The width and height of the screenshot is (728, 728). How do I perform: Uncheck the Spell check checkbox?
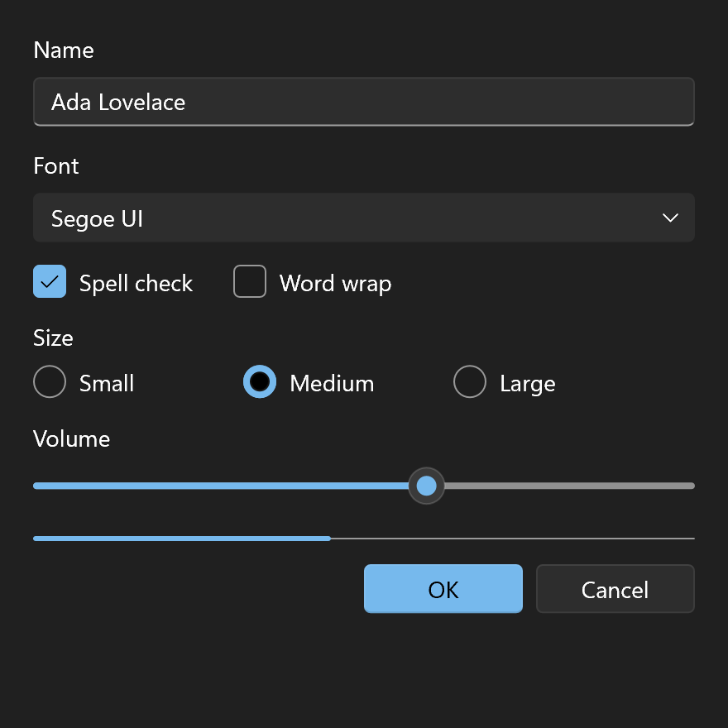[50, 281]
